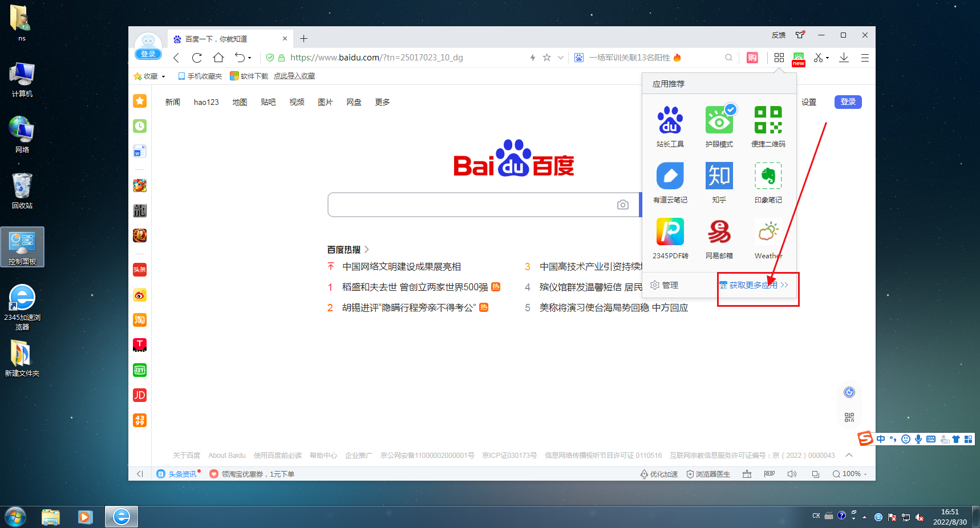Expand the scissors screenshot tool dropdown
This screenshot has width=980, height=528.
point(827,58)
